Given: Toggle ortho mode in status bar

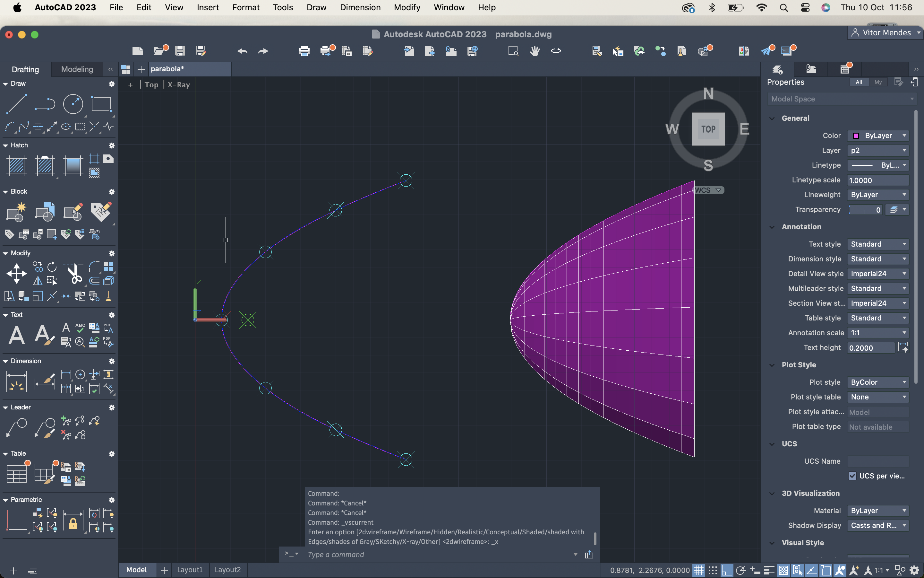Looking at the screenshot, I should (726, 570).
